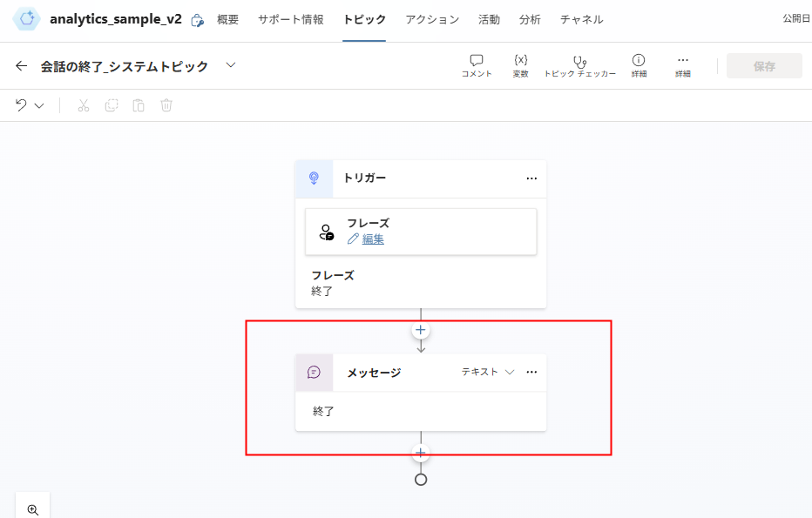Click the edit agent icon beside analytics_sample_v2
The height and width of the screenshot is (518, 812).
tap(197, 20)
